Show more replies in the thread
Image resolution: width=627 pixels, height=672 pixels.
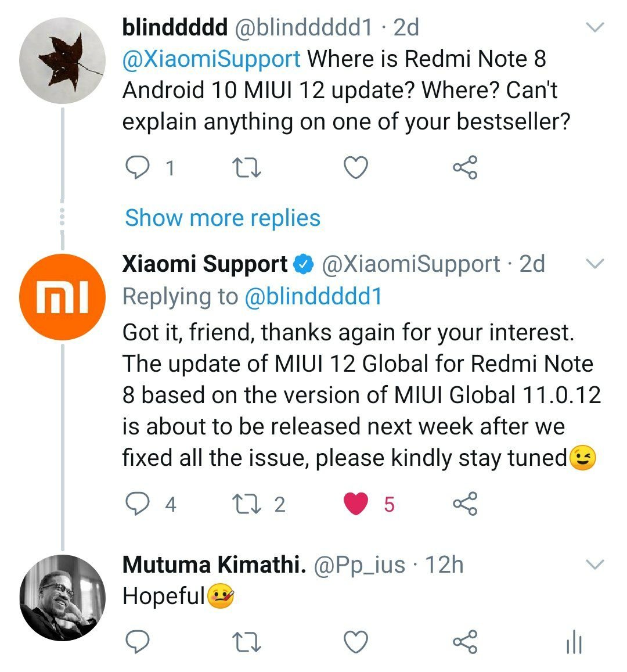[x=222, y=218]
